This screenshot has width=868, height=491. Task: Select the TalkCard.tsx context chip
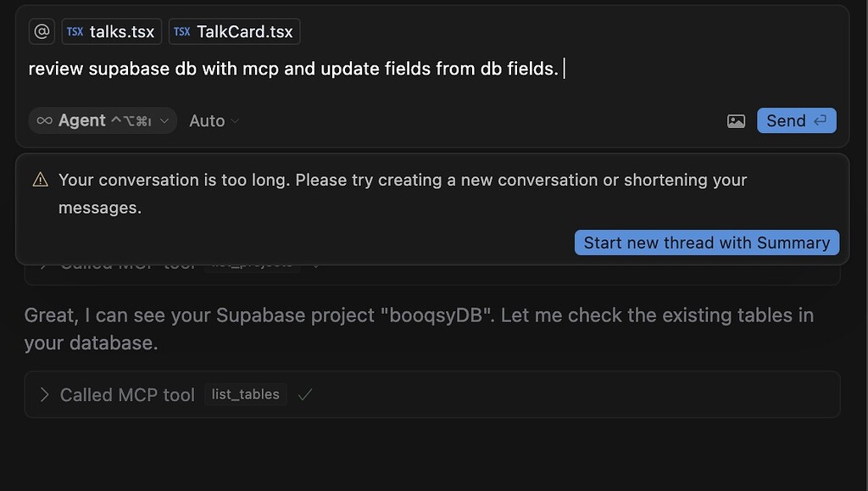pos(234,31)
